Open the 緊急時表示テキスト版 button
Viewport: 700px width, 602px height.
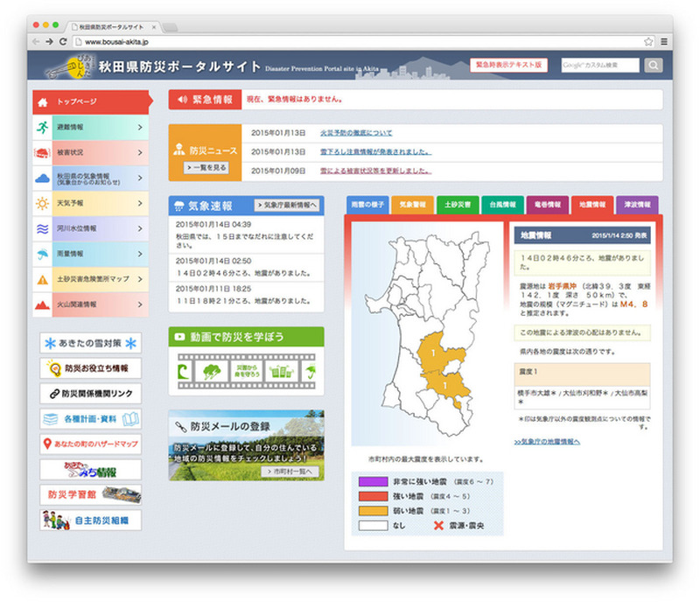(508, 65)
